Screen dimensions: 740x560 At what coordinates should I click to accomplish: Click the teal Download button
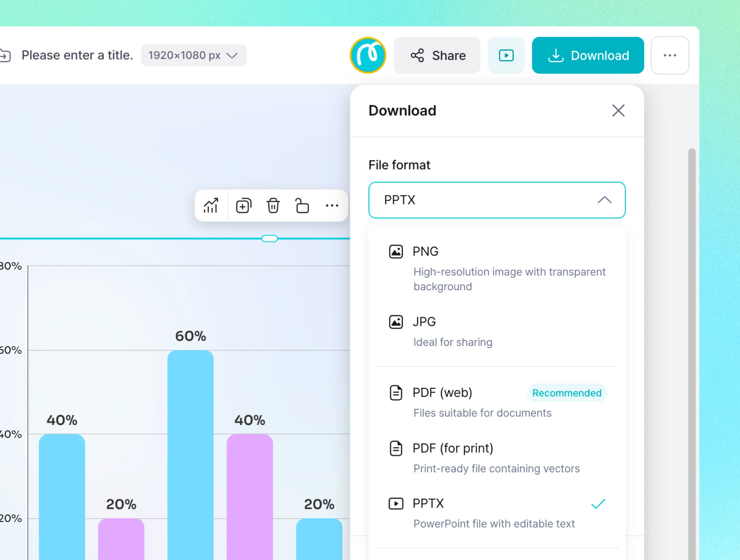588,55
